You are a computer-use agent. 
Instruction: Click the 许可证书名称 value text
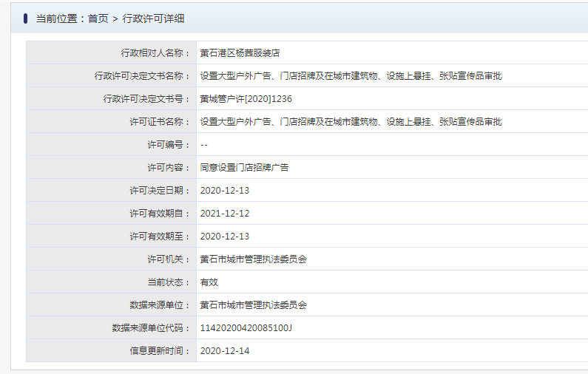click(351, 122)
